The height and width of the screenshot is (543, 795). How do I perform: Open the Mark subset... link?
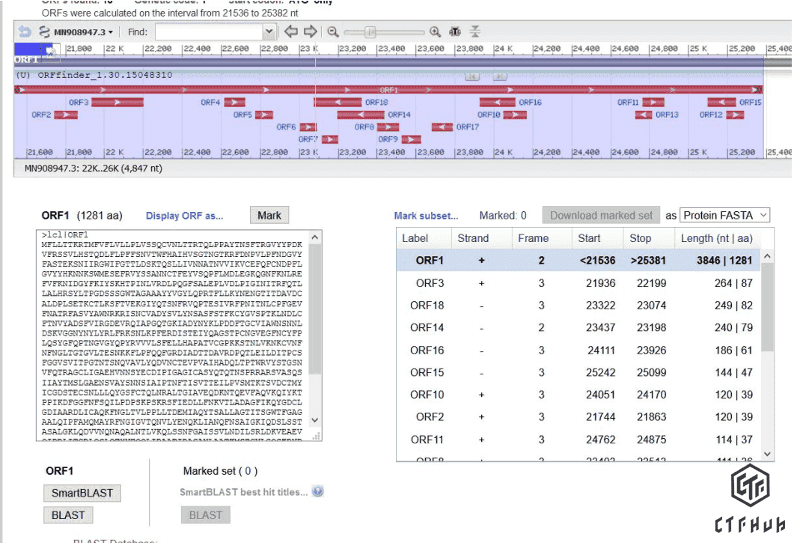425,215
